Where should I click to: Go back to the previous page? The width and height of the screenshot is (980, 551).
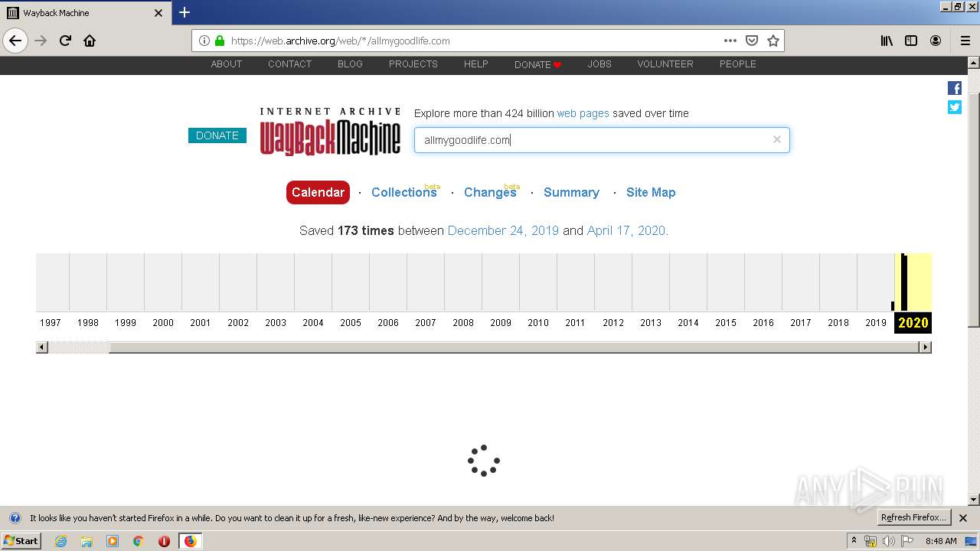tap(15, 41)
